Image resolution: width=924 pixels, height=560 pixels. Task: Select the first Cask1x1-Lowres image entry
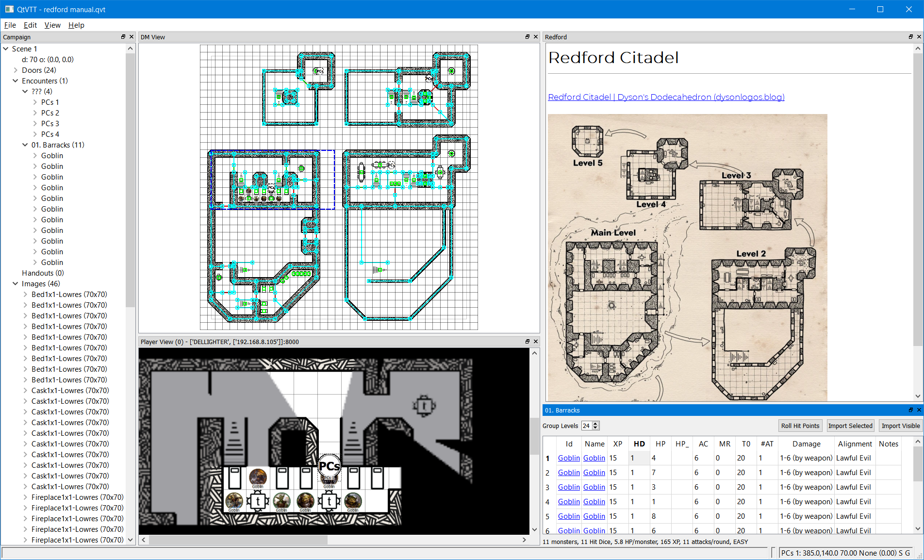coord(70,391)
